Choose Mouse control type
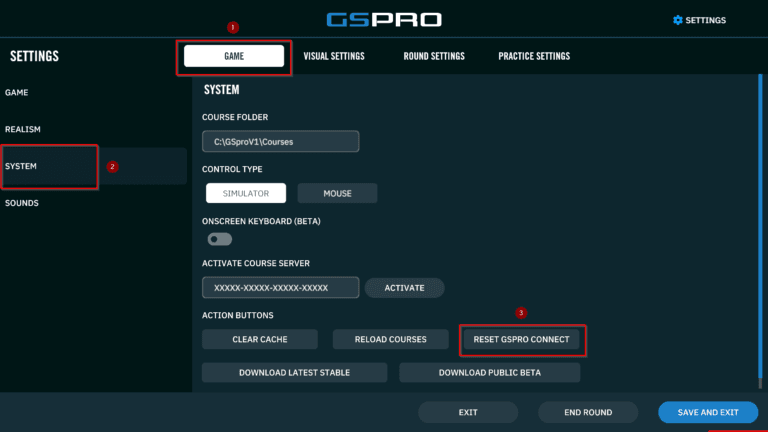This screenshot has height=432, width=768. (337, 193)
